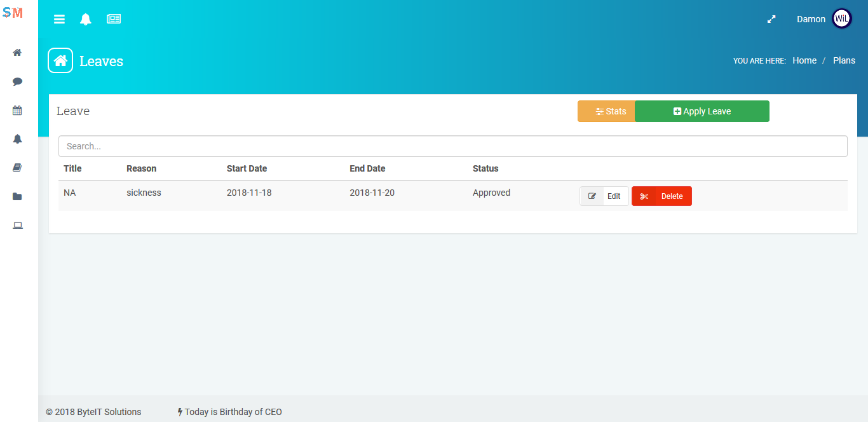
Task: Open the folder icon in sidebar
Action: [18, 196]
